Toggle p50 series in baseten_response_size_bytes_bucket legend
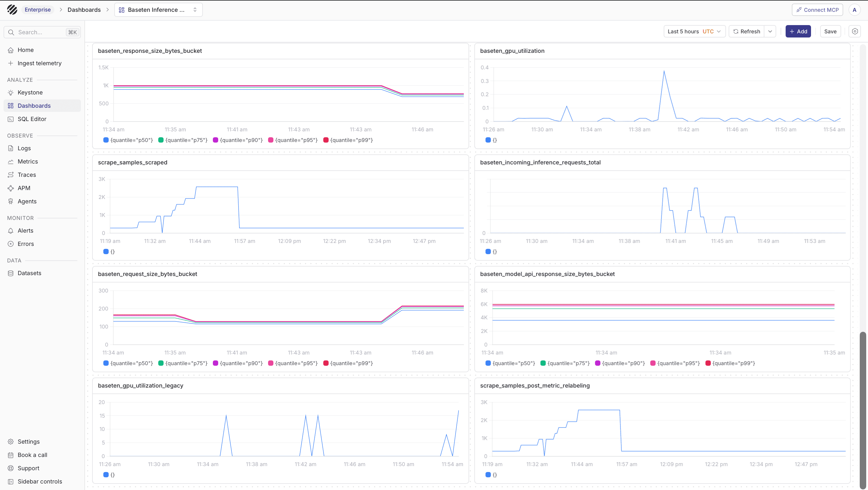Screen dimensions: 868x490 click(128, 140)
